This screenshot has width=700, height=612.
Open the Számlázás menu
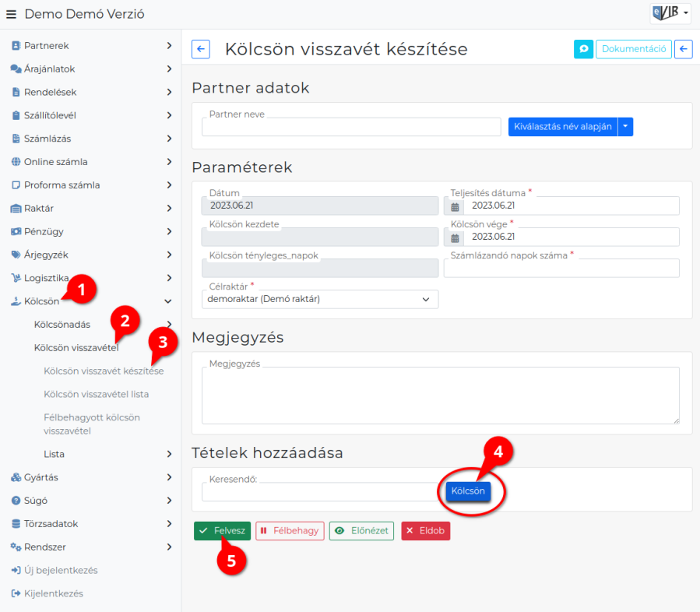click(90, 139)
